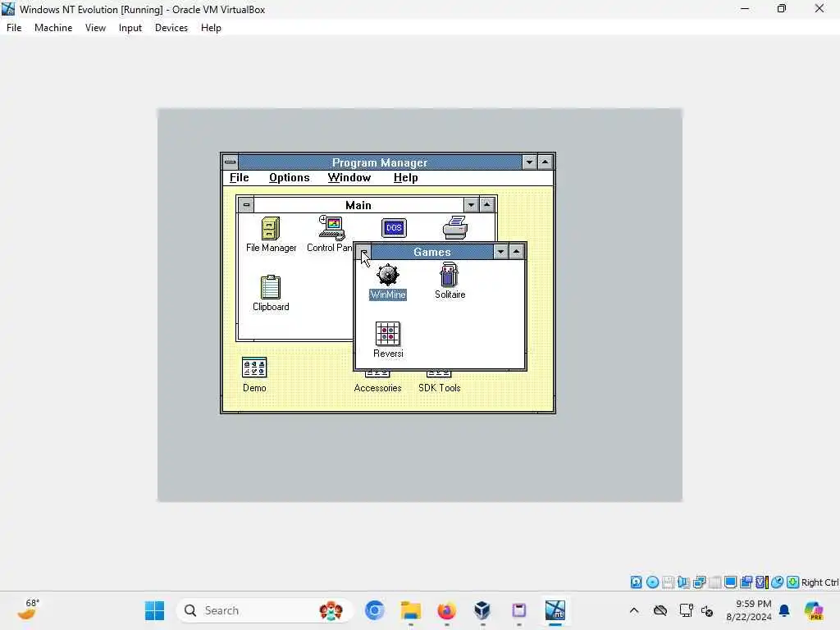Open the VirtualBox View menu
Image resolution: width=840 pixels, height=630 pixels.
[x=95, y=28]
